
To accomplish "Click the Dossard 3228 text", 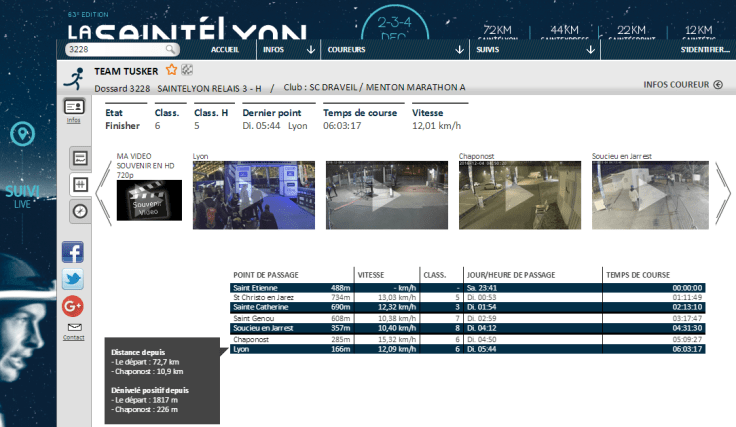I will point(122,88).
